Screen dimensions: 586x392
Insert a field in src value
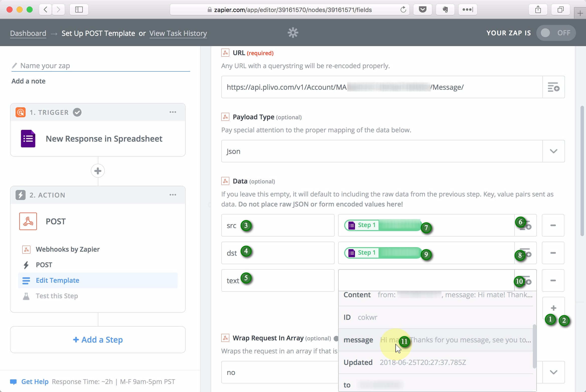point(525,225)
